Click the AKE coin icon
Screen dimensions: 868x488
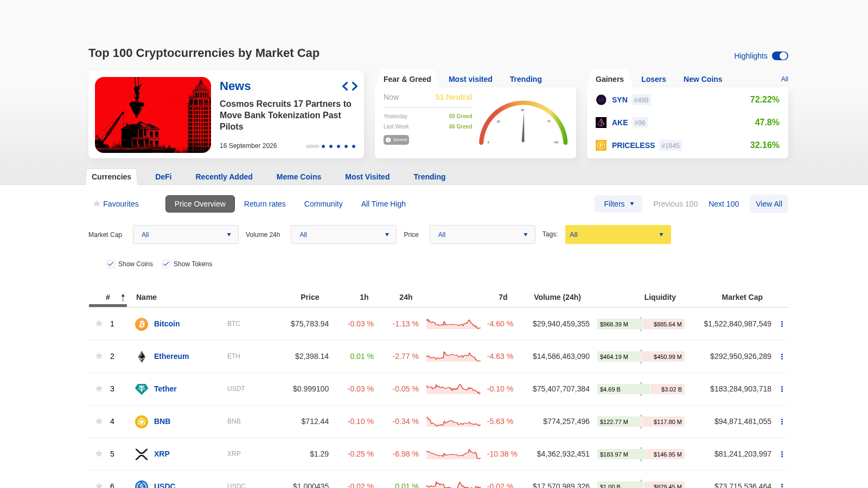pyautogui.click(x=601, y=123)
